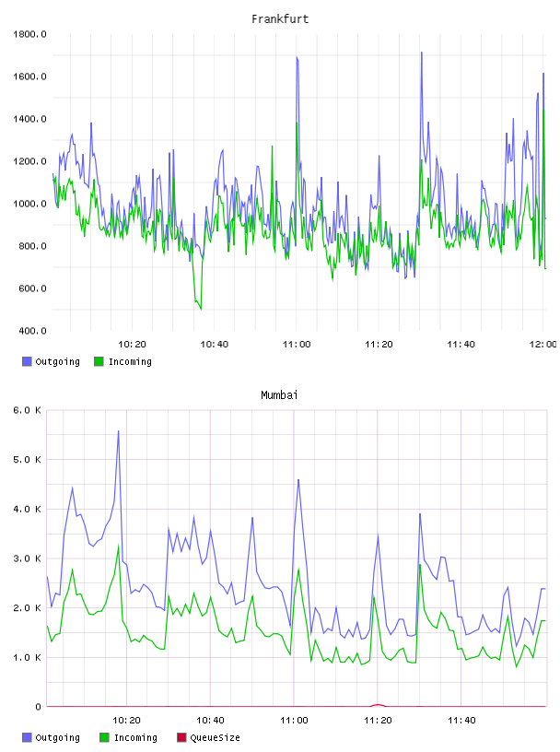560x752 pixels.
Task: Click the 1600.0 y-axis label in Frankfurt chart
Action: click(x=29, y=76)
